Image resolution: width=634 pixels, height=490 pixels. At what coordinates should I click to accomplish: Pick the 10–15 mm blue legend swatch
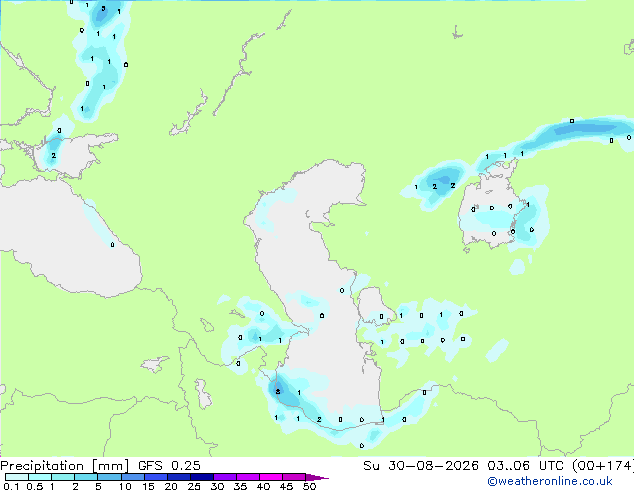133,477
